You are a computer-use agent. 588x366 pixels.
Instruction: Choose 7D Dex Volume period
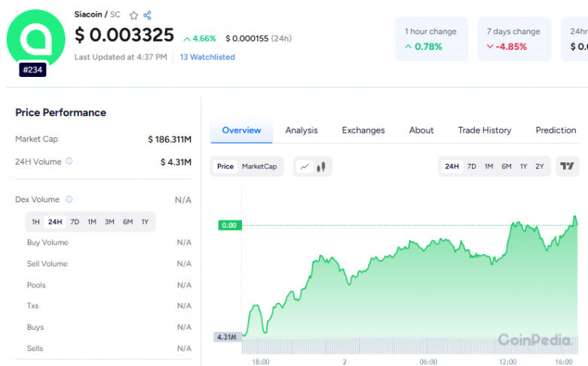click(75, 222)
